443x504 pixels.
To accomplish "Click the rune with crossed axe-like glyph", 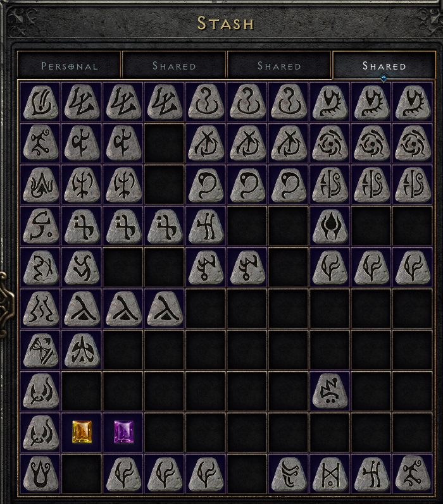I will tap(41, 350).
